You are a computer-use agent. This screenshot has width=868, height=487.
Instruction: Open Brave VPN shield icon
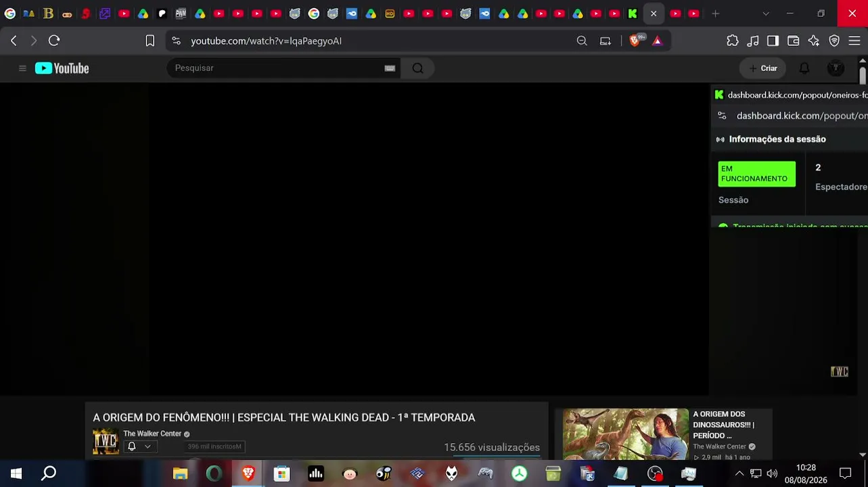pos(834,41)
